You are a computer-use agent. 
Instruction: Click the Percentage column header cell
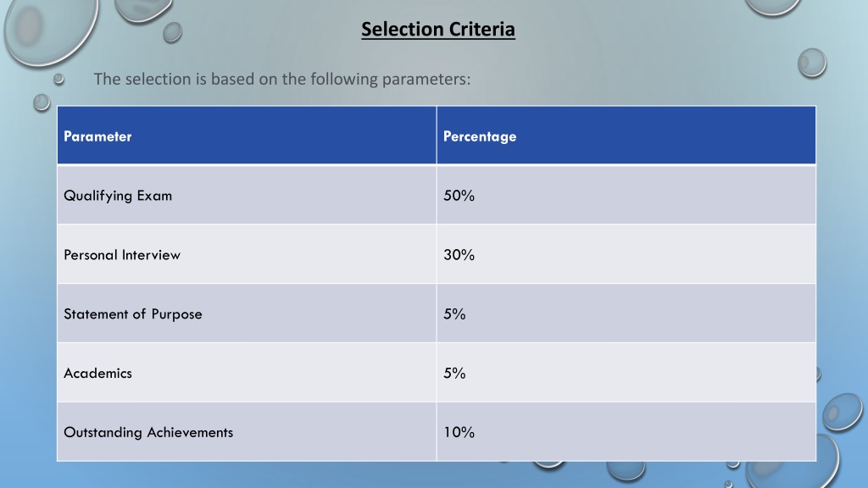[x=626, y=136]
